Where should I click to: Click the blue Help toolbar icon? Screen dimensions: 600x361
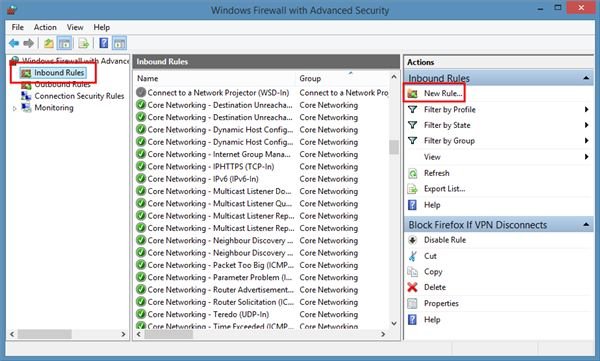pyautogui.click(x=104, y=43)
